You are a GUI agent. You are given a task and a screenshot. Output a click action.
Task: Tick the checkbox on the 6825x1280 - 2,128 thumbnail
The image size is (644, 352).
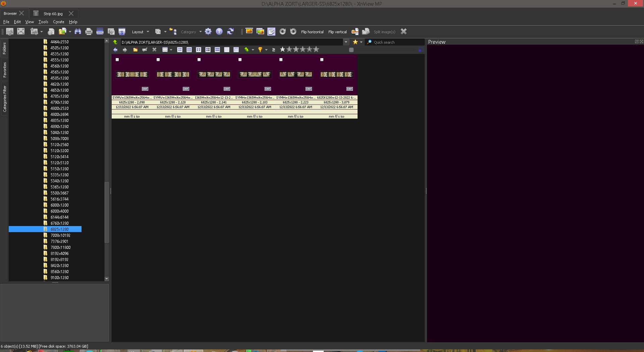pyautogui.click(x=158, y=60)
